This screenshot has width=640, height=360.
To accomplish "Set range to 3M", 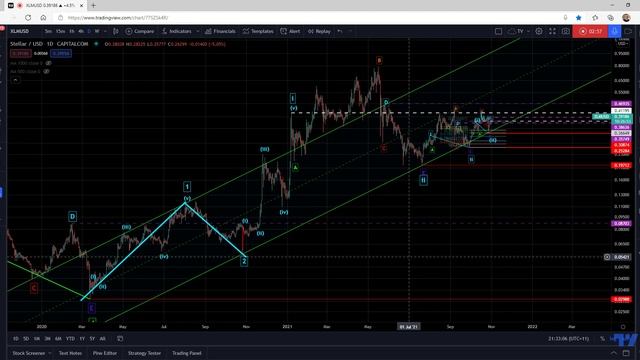I will point(47,338).
